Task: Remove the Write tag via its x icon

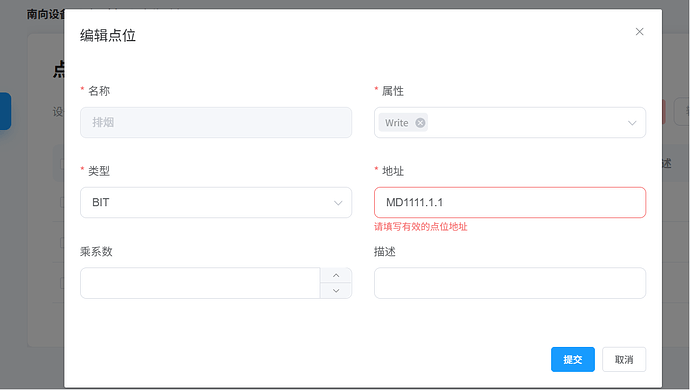Action: tap(420, 123)
